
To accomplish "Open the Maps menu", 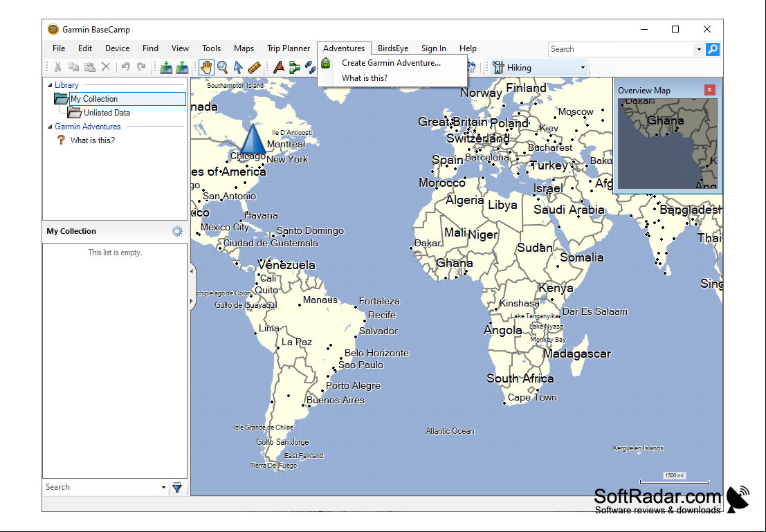I will [x=244, y=48].
